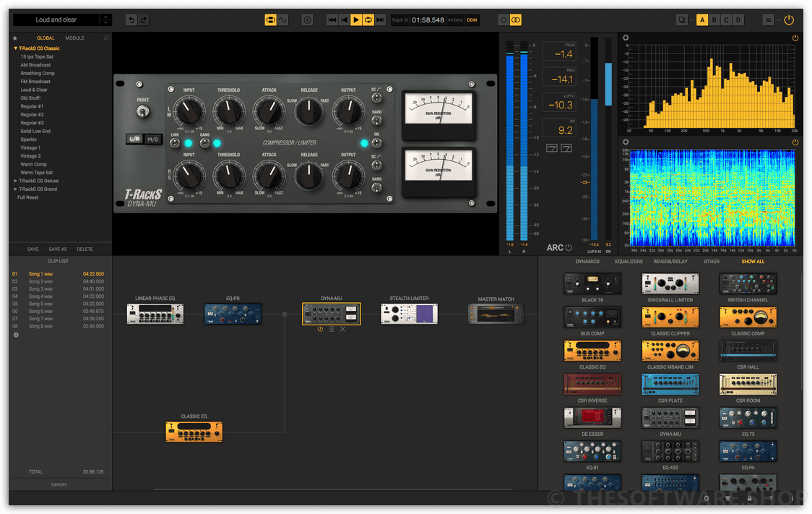This screenshot has height=514, width=812.
Task: Select the 'Warm Tape Sat' preset
Action: point(36,173)
